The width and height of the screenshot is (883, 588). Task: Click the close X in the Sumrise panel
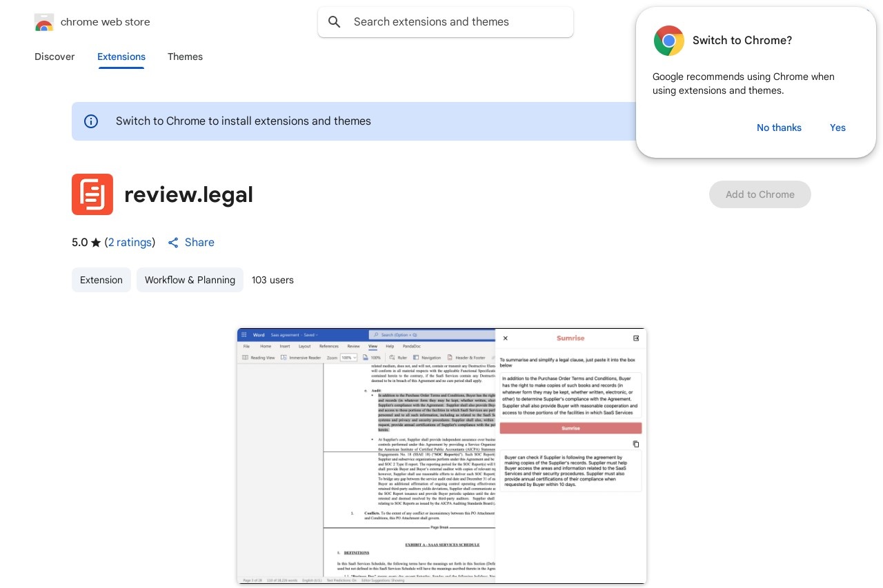pos(505,338)
